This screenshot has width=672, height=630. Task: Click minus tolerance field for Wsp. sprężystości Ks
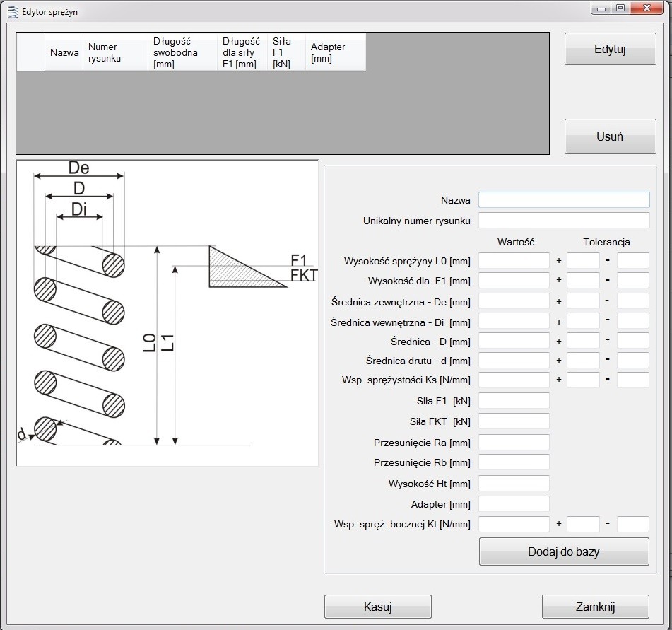point(632,380)
